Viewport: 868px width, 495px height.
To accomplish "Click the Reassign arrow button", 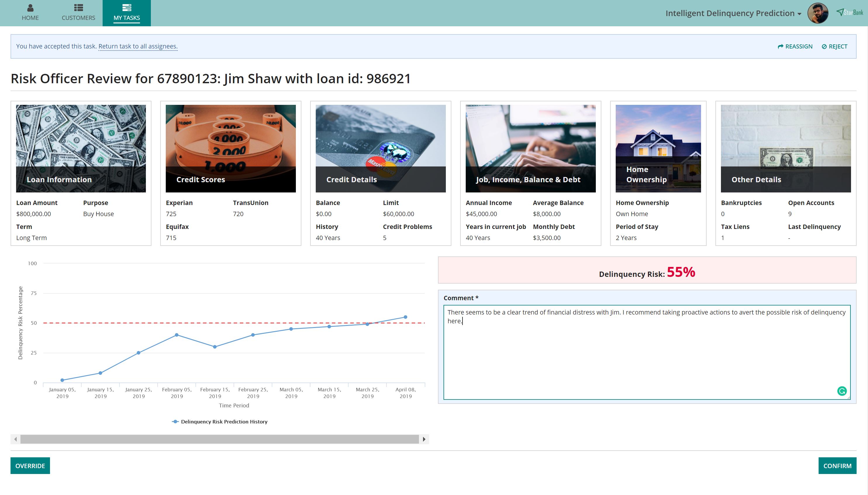I will tap(795, 46).
